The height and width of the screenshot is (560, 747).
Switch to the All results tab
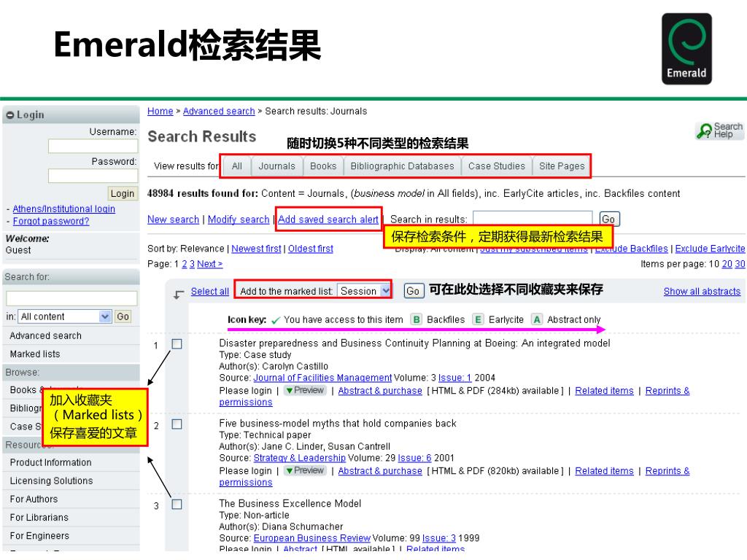pyautogui.click(x=237, y=166)
